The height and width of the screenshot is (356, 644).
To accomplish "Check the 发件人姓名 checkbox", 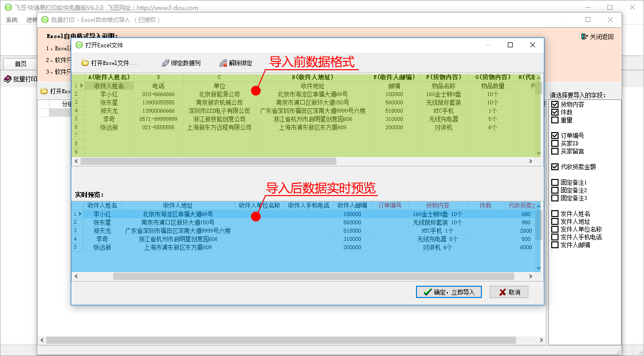I will pos(555,214).
